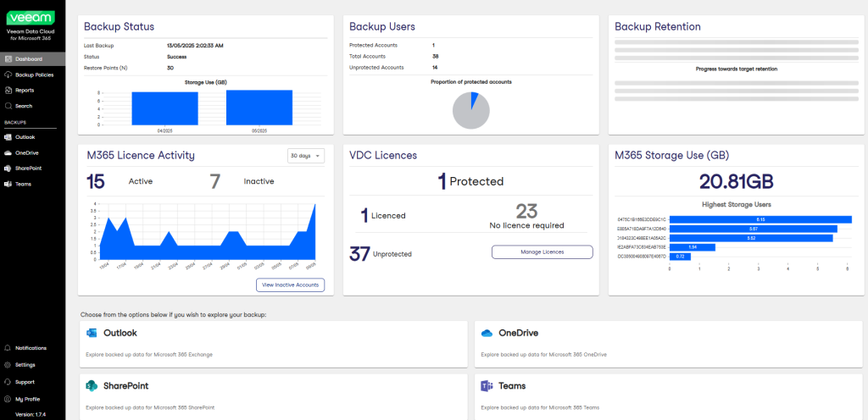
Task: Click the 37 Unprotected count
Action: pyautogui.click(x=359, y=254)
